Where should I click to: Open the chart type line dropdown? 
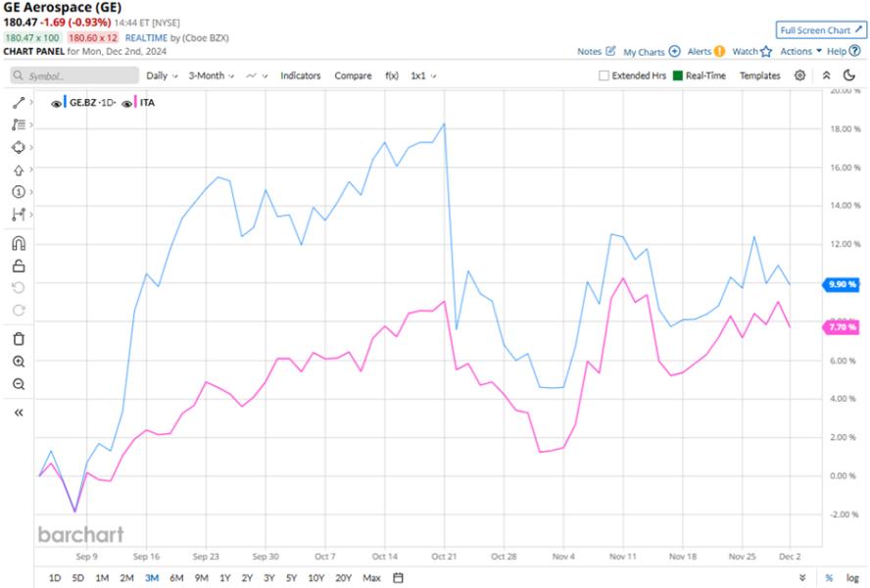(x=257, y=75)
